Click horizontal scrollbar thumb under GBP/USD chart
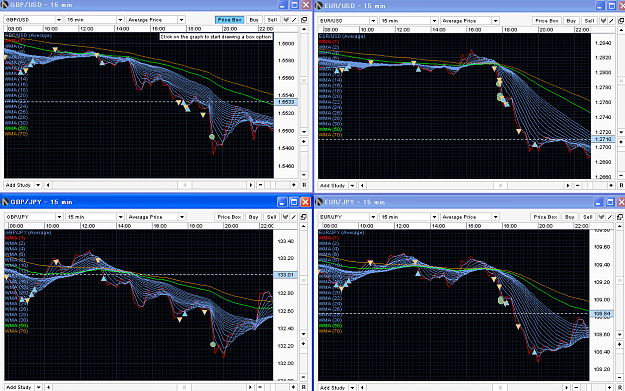This screenshot has width=625, height=391. [185, 185]
